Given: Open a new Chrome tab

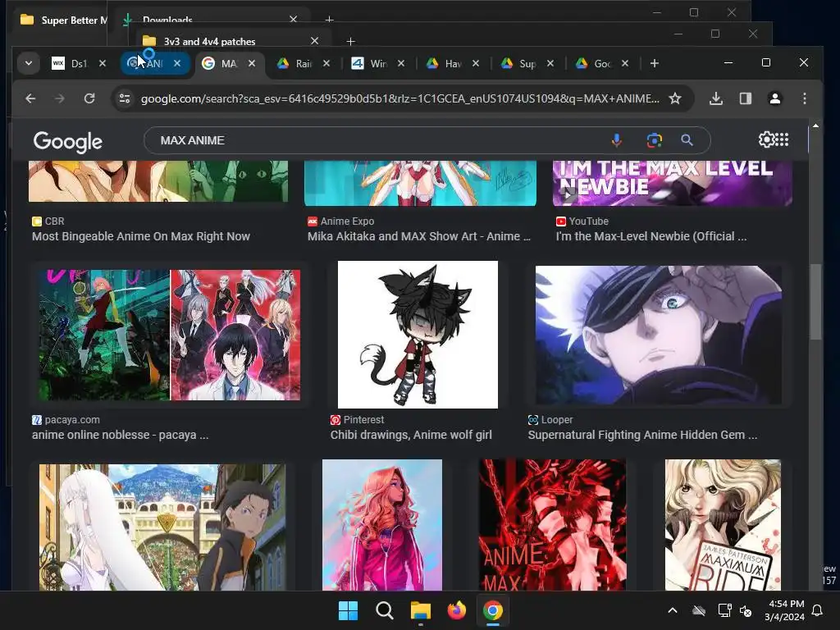Looking at the screenshot, I should [654, 63].
